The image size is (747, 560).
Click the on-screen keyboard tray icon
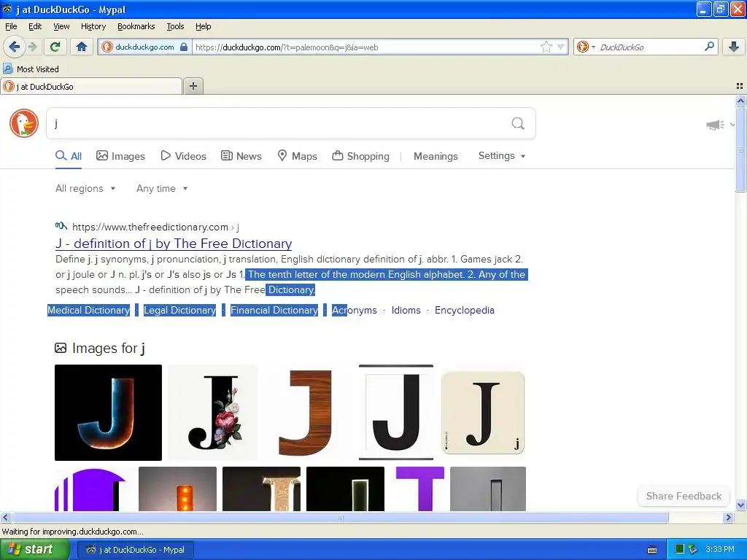[652, 550]
